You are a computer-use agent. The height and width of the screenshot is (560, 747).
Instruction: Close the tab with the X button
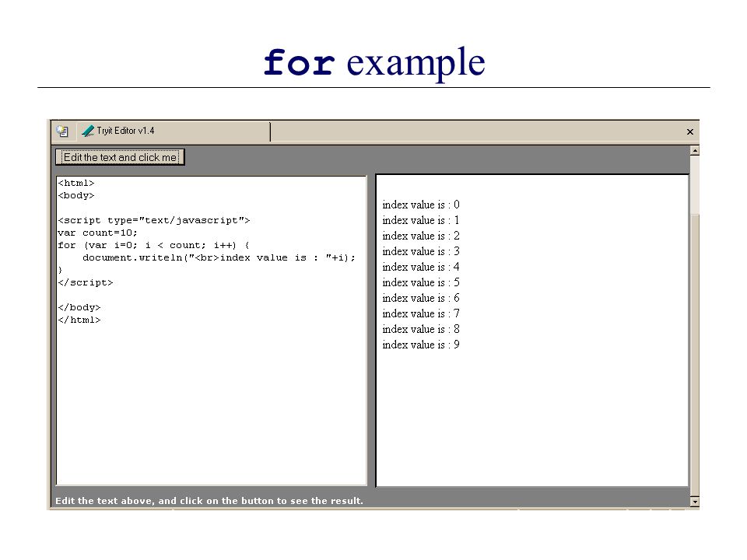tap(690, 132)
